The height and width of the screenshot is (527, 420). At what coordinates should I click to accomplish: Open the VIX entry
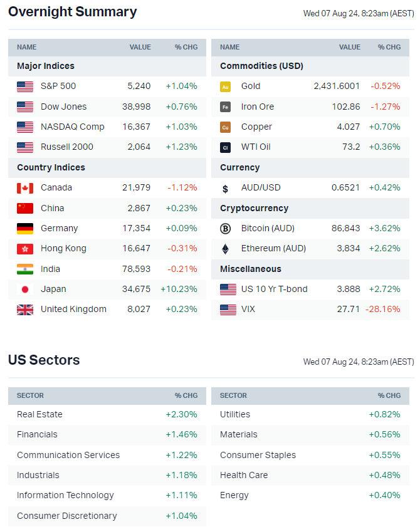[248, 310]
